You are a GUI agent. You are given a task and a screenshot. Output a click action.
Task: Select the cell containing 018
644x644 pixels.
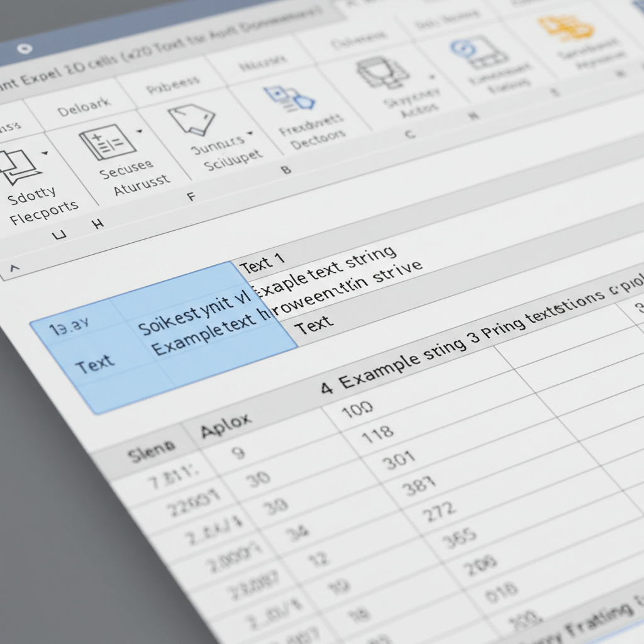501,592
